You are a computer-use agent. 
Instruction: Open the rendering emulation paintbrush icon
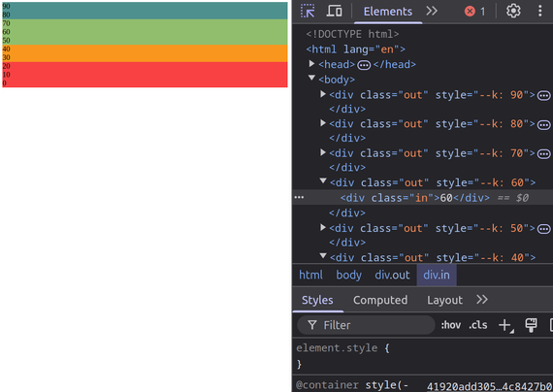531,325
